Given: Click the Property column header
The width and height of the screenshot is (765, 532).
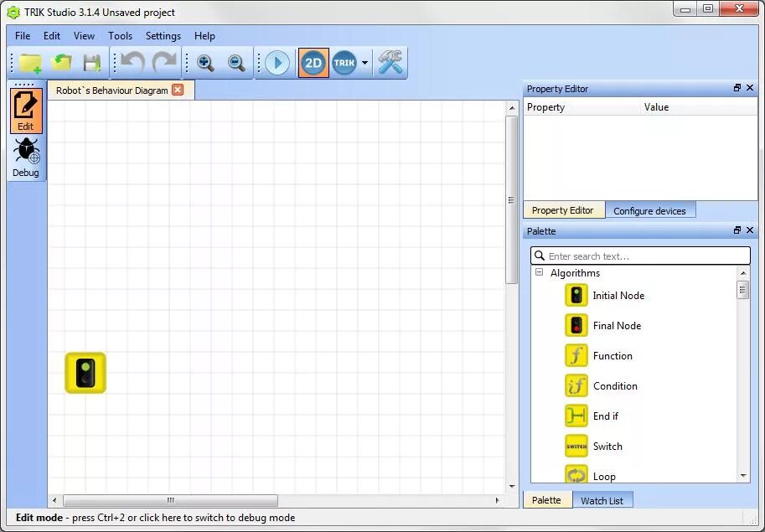Looking at the screenshot, I should click(x=582, y=107).
